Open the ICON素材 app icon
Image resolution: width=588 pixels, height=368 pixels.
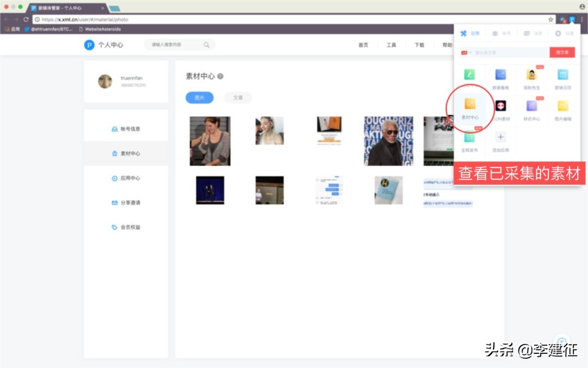pyautogui.click(x=501, y=106)
